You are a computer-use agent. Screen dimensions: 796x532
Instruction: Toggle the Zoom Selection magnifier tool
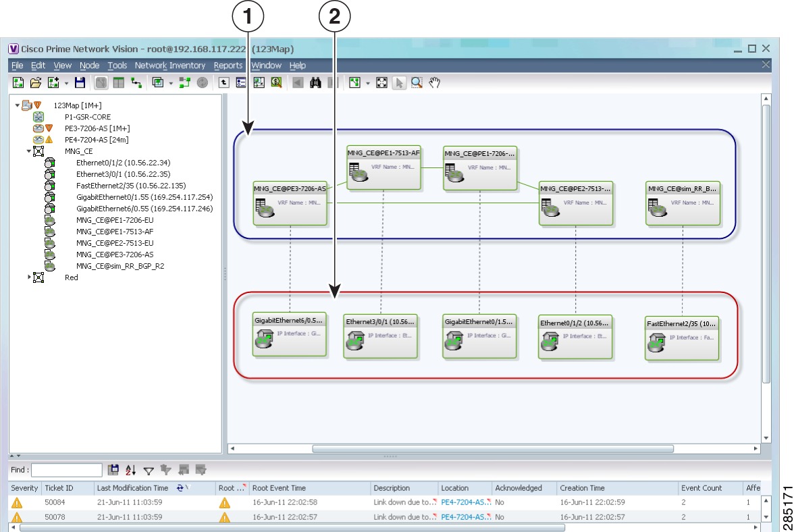pos(417,83)
